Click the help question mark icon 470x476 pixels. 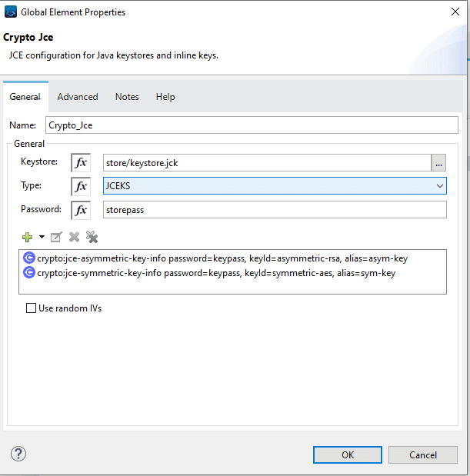click(x=18, y=454)
